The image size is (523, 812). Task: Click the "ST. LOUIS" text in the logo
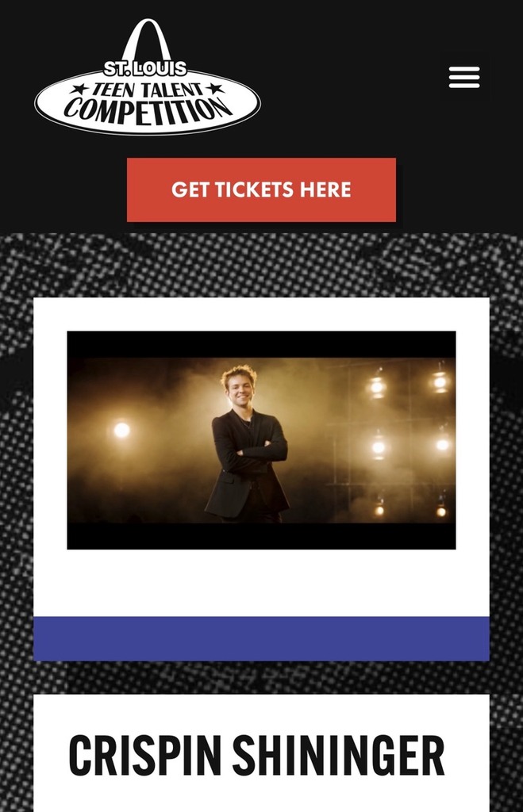(145, 68)
